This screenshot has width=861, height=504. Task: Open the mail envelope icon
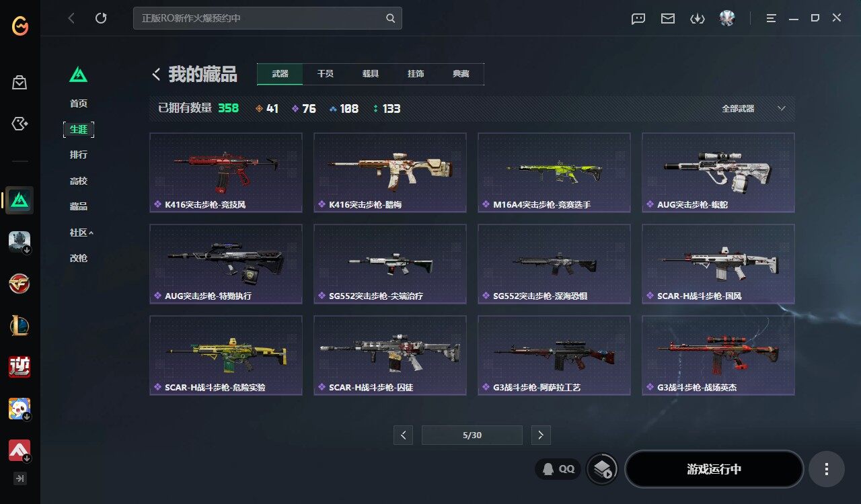(x=668, y=19)
